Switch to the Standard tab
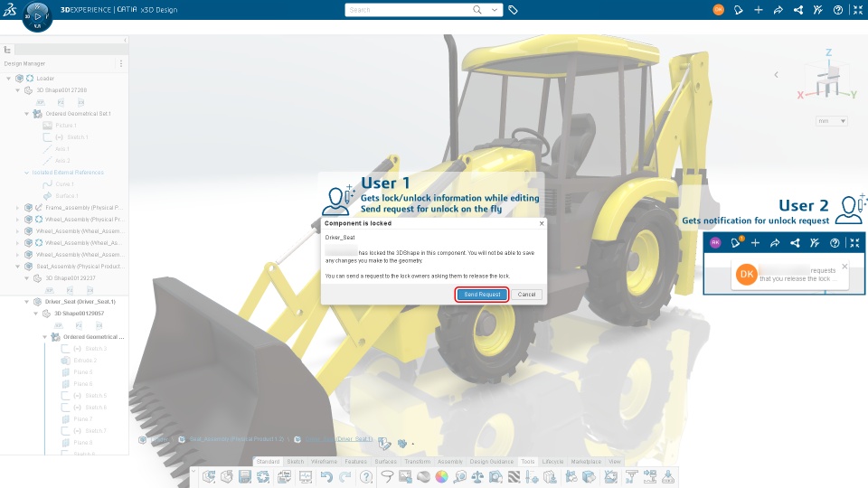The width and height of the screenshot is (868, 488). [268, 462]
